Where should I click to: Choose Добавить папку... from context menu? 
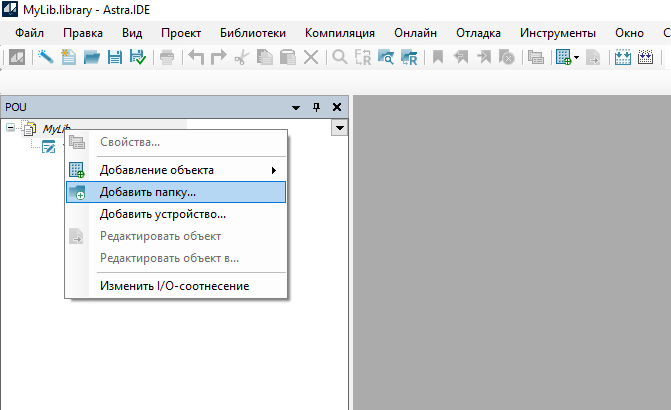tap(148, 191)
